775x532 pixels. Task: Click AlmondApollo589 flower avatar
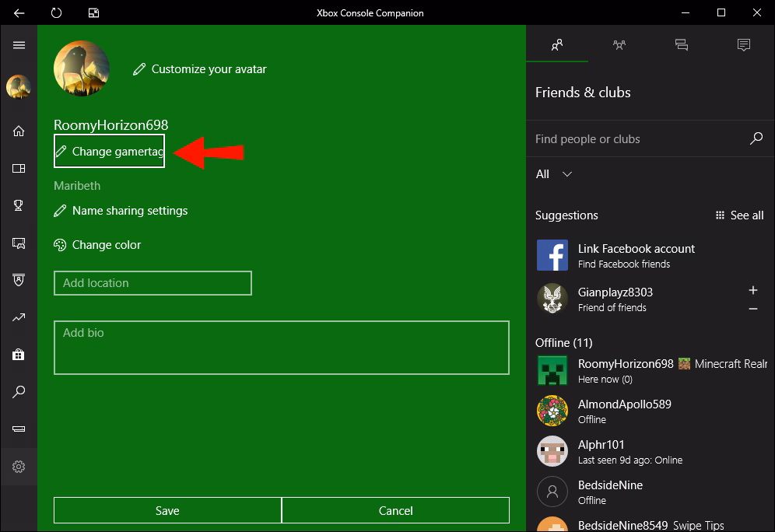pos(552,411)
